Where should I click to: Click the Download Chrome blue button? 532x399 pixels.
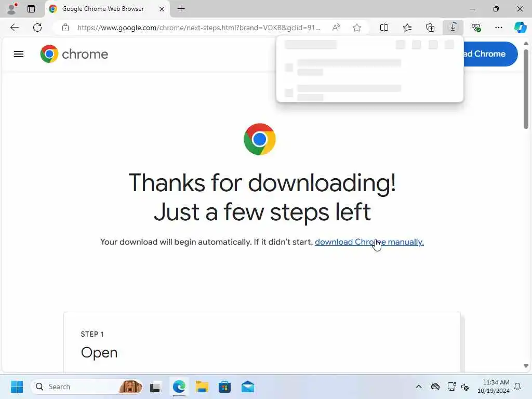pyautogui.click(x=490, y=54)
